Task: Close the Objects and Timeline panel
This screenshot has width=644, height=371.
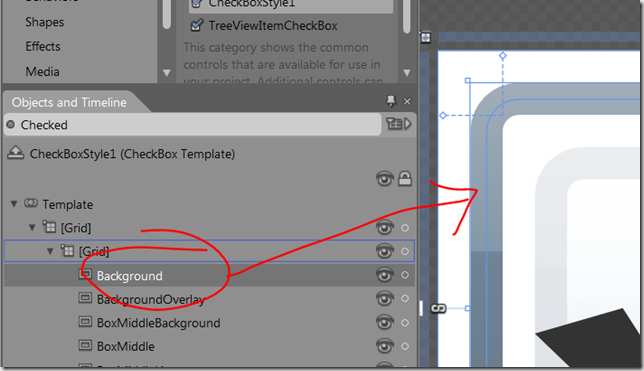Action: [407, 101]
